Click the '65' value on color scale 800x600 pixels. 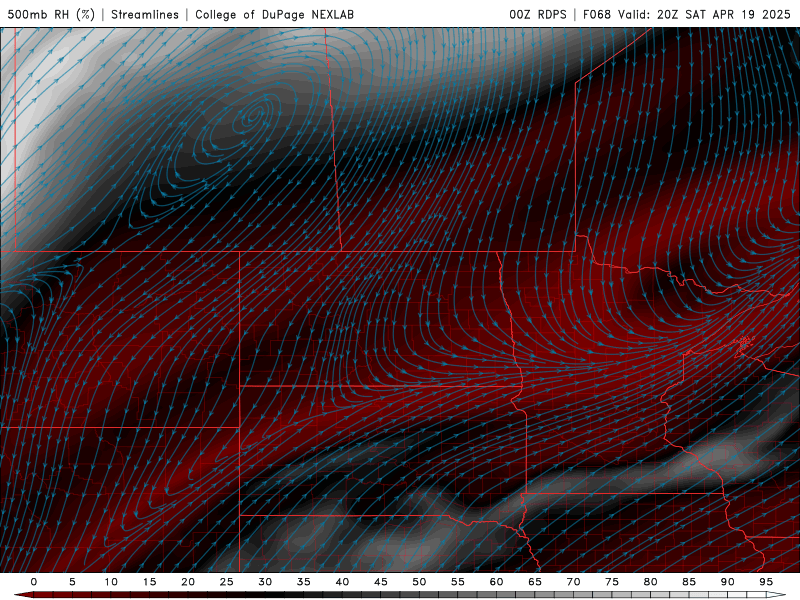(x=535, y=582)
